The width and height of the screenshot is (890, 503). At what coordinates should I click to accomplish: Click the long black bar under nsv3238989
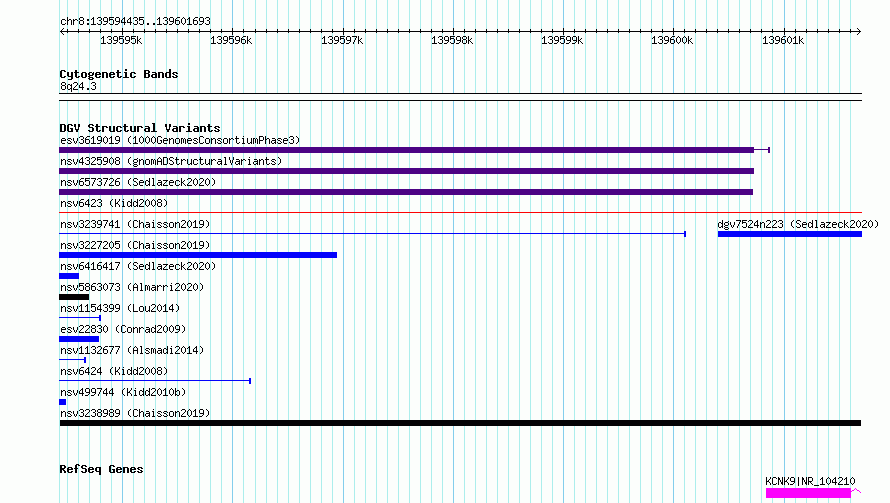click(x=460, y=423)
